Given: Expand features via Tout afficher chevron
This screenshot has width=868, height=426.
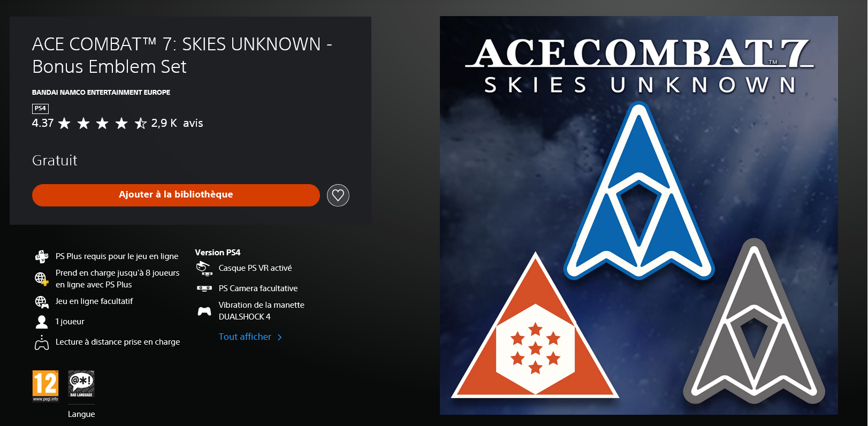Looking at the screenshot, I should click(280, 337).
